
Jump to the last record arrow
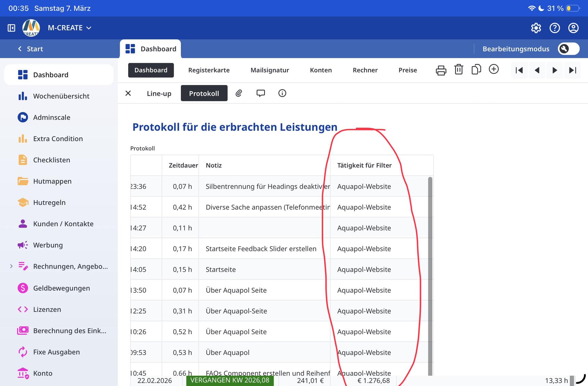[x=572, y=70]
